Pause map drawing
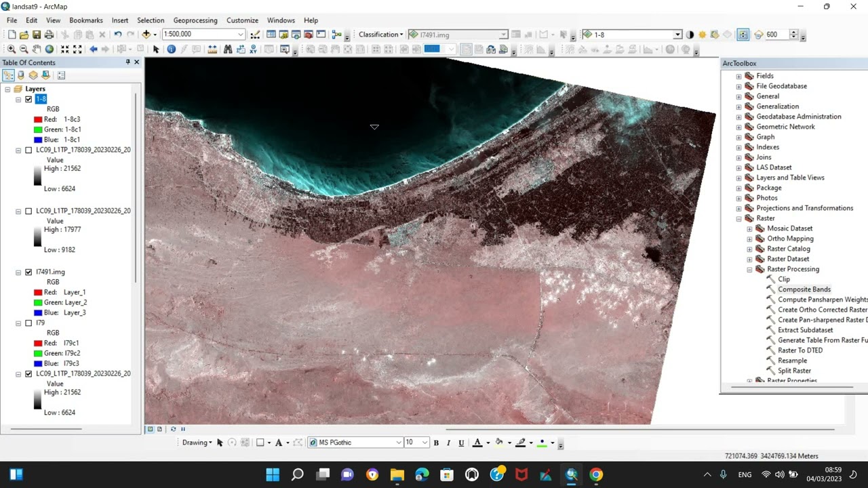Screen dimensions: 868x488 click(x=182, y=429)
